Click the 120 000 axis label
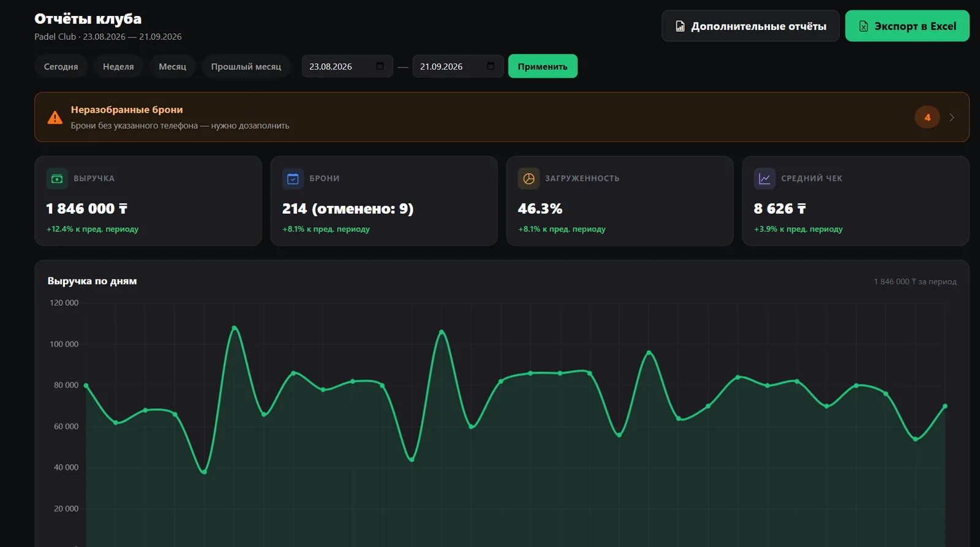980x547 pixels. [64, 303]
